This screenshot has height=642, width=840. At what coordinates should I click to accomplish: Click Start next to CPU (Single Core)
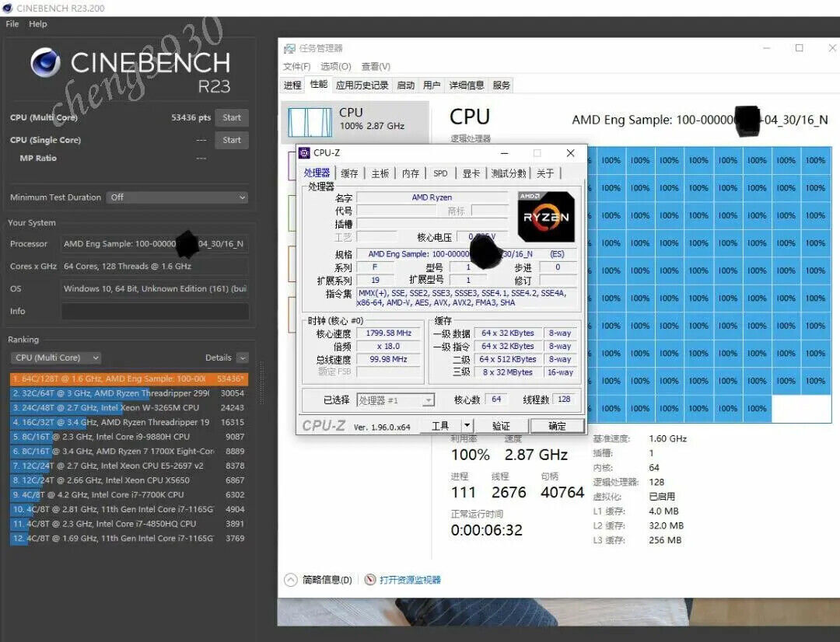click(x=231, y=140)
